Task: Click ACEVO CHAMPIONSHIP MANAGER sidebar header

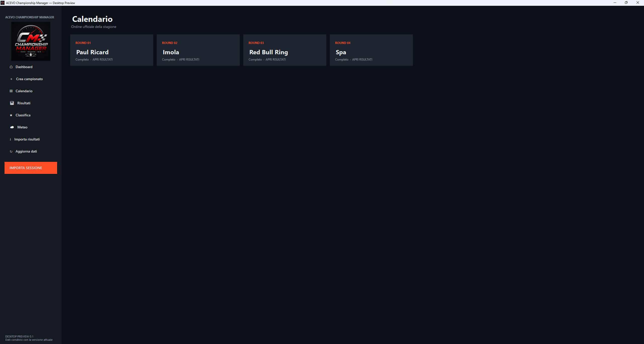Action: click(30, 17)
